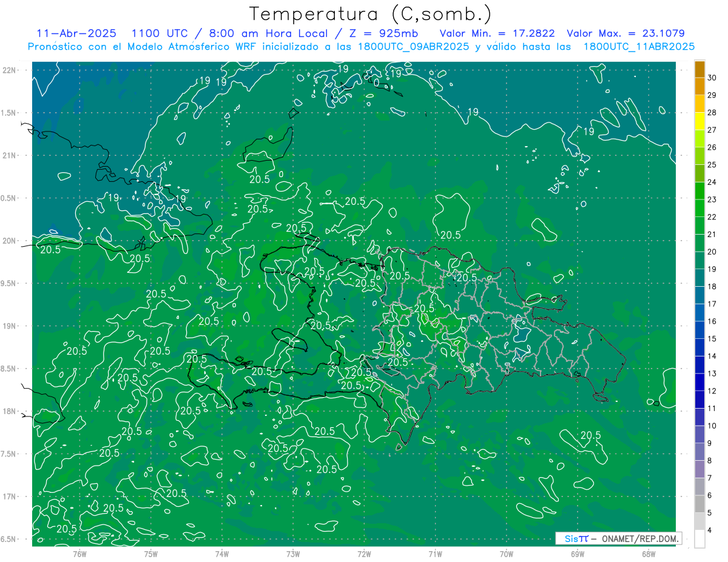Select the lime swatch between 26 and 27
Screen dimensions: 728x562
pos(699,139)
